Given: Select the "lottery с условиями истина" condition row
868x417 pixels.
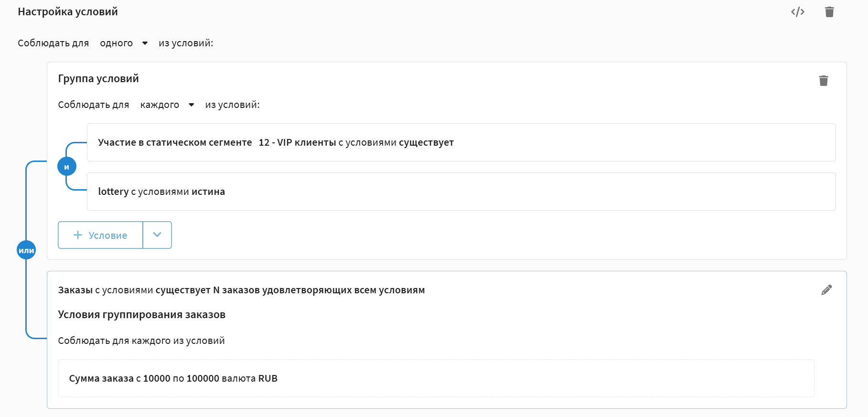Looking at the screenshot, I should point(461,192).
